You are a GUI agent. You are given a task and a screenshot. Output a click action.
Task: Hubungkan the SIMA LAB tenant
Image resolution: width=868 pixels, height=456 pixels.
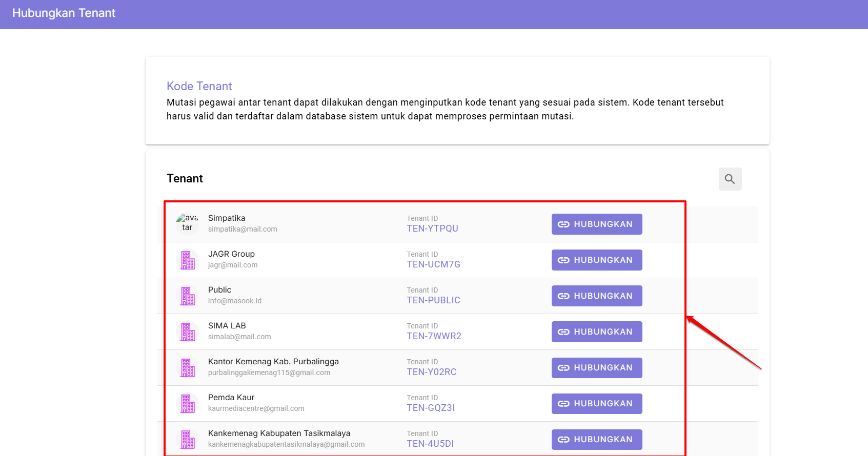pos(597,331)
